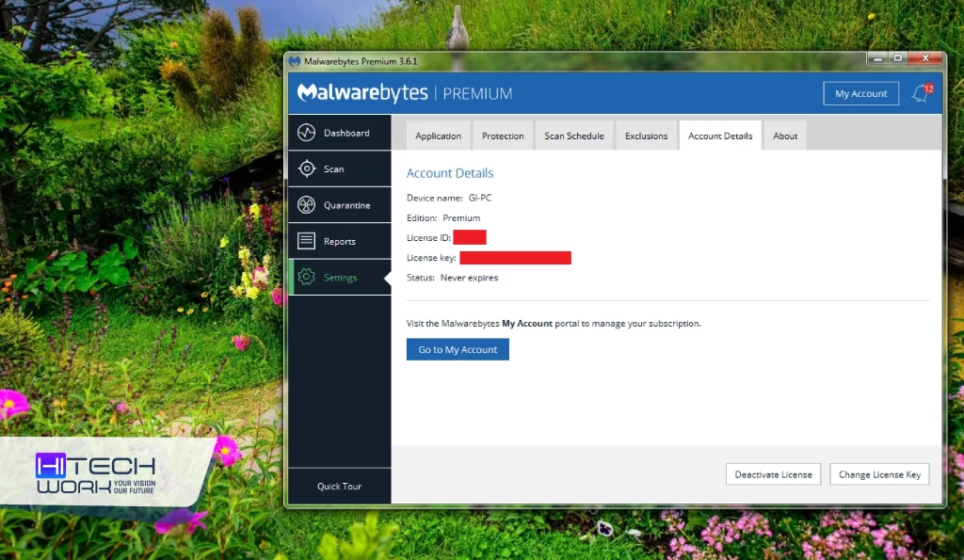Select the Scan target icon
This screenshot has width=964, height=560.
click(306, 168)
